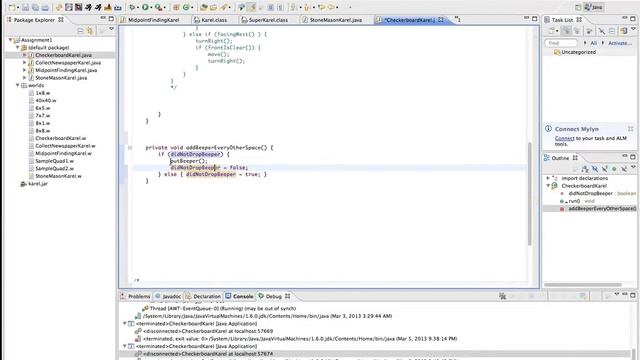Expand import declarations in Outline
640x360 pixels.
point(548,178)
